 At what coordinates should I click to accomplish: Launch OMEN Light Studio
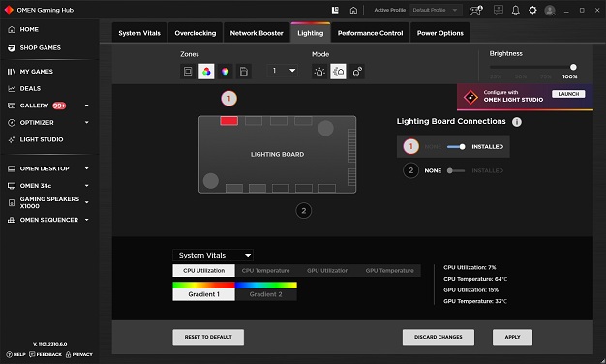(x=568, y=94)
